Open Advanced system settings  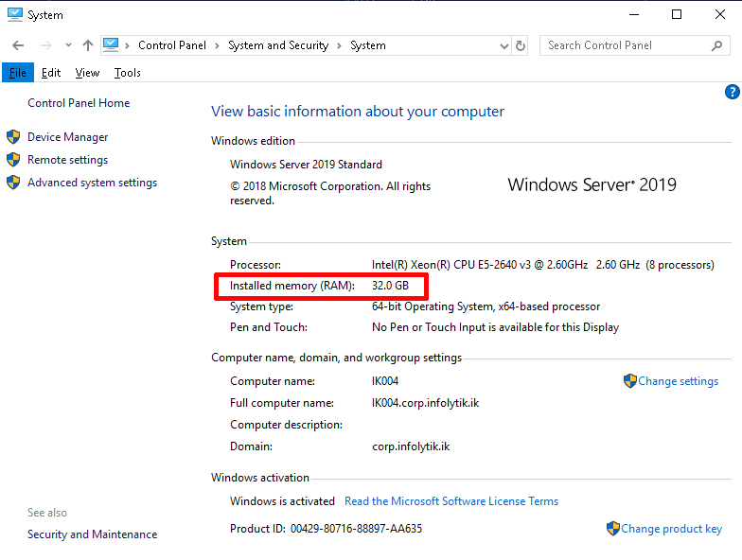pos(93,183)
